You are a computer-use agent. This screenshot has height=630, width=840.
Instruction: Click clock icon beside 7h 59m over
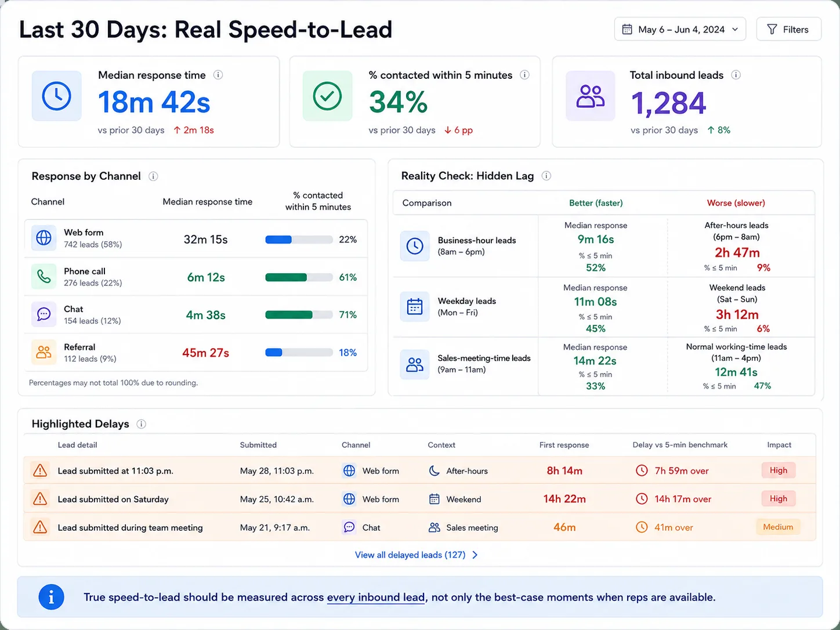(642, 470)
